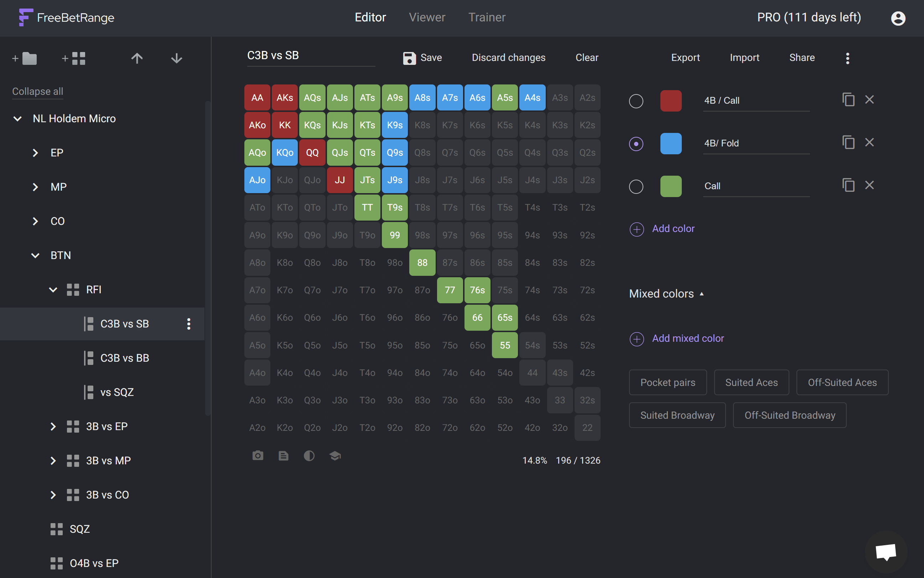Click the Pocket pairs preset button

click(667, 382)
